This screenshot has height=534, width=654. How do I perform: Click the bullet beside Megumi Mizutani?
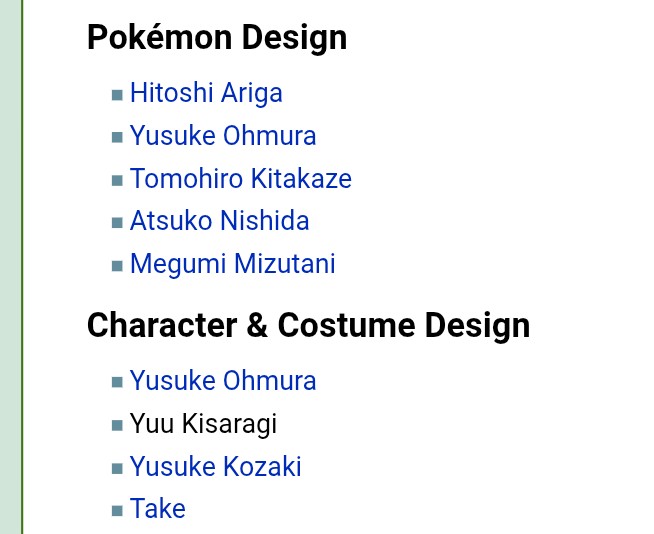tap(117, 266)
